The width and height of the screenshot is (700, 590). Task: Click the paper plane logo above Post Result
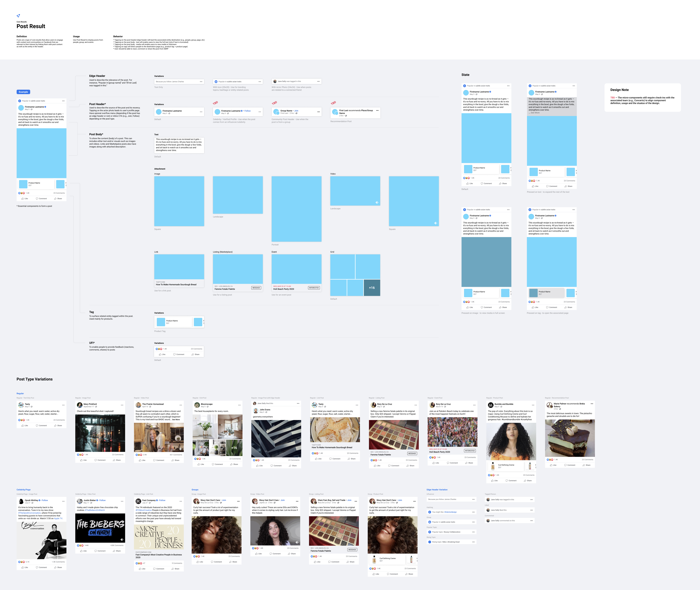tap(18, 16)
